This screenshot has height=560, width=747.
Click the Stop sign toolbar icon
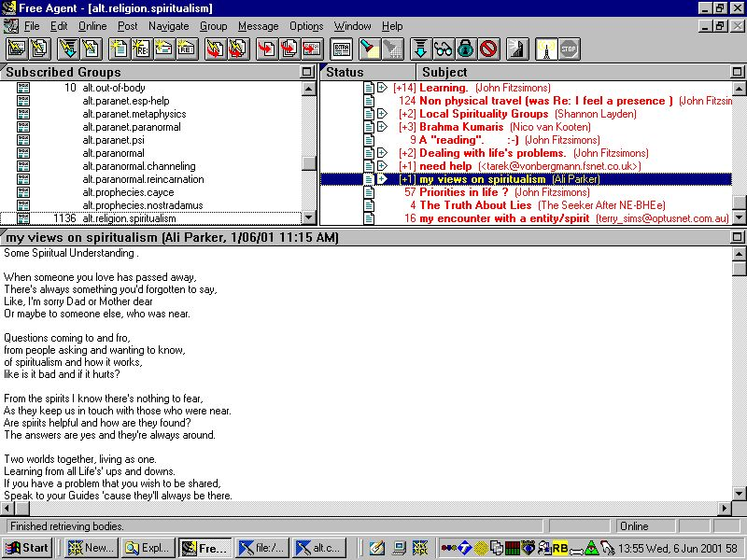[x=570, y=49]
